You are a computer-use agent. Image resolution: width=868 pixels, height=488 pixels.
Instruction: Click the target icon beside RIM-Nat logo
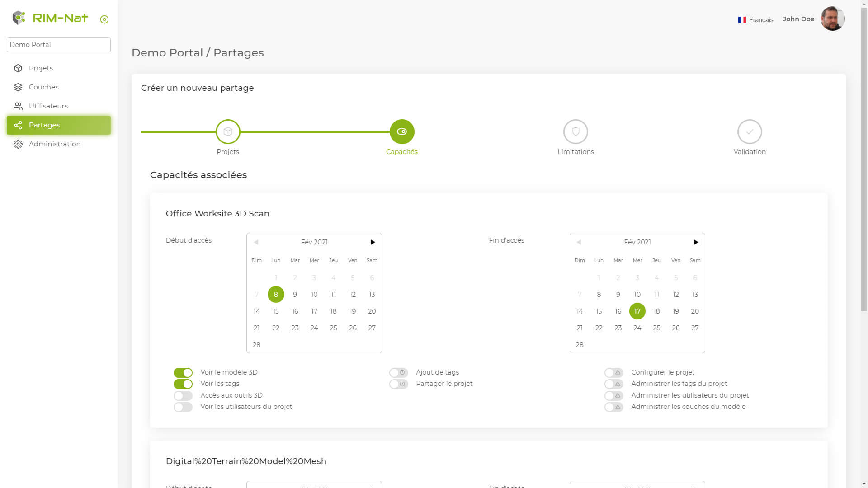[104, 19]
